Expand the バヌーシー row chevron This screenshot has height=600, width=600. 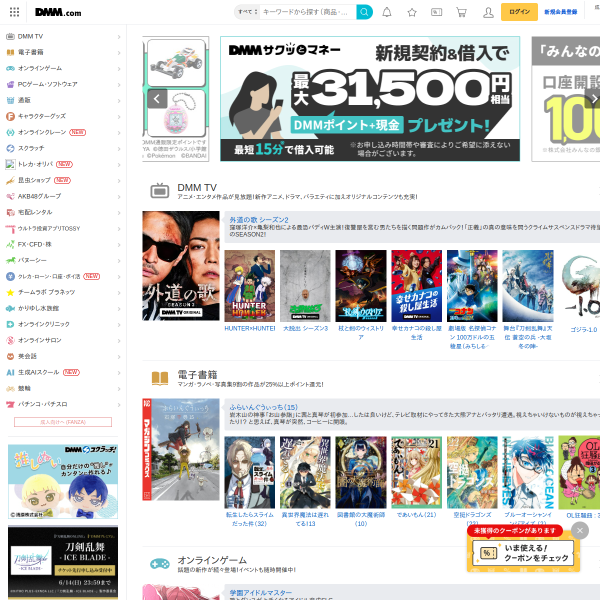coord(119,261)
